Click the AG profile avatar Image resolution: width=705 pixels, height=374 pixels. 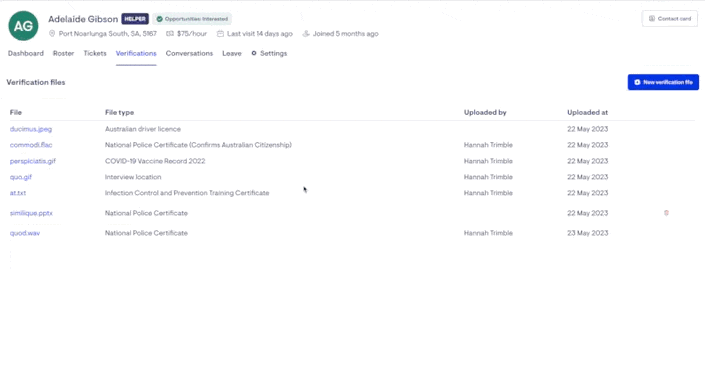click(23, 26)
